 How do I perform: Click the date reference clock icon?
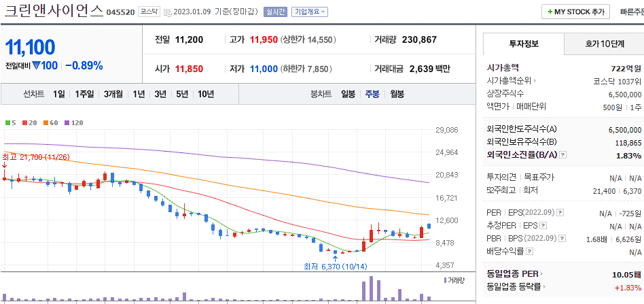[168, 12]
